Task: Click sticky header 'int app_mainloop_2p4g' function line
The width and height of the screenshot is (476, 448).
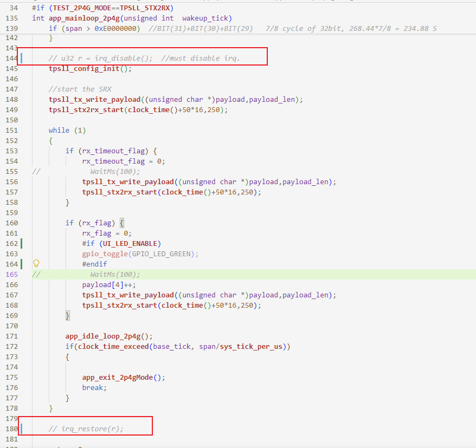Action: (132, 18)
